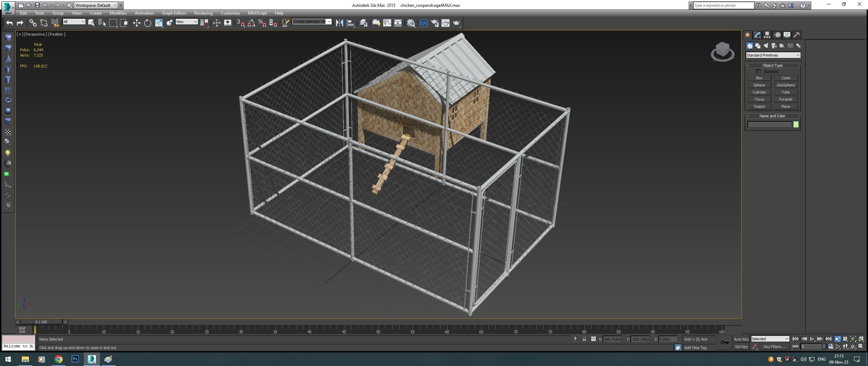868x366 pixels.
Task: Select the Shapes creation category
Action: tap(758, 46)
